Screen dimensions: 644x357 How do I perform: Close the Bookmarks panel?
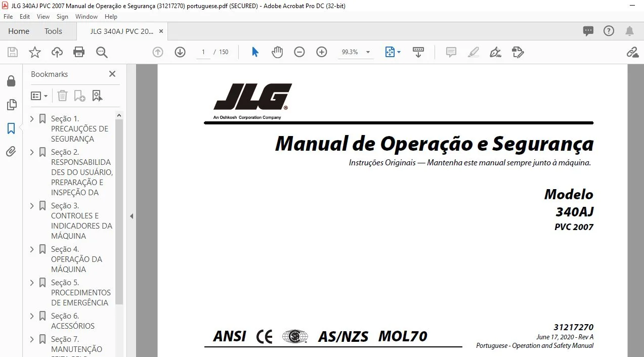tap(112, 74)
